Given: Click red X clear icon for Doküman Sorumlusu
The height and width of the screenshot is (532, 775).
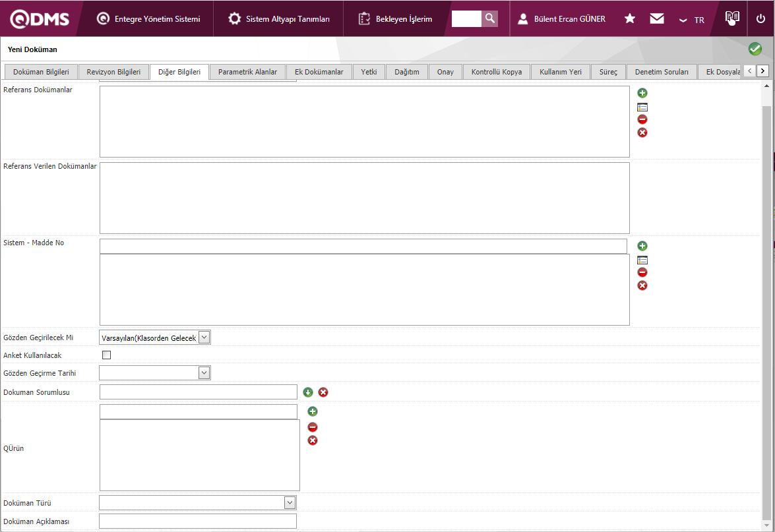Looking at the screenshot, I should [323, 392].
